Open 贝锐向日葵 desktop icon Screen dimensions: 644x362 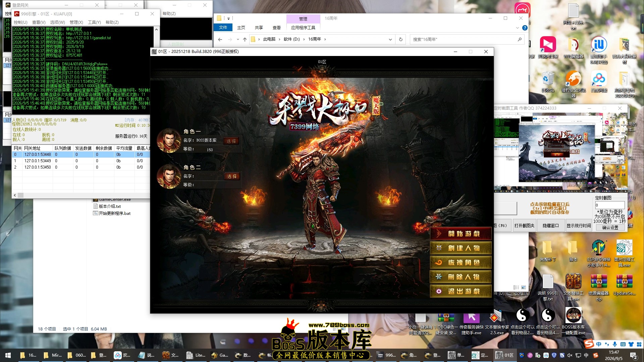pos(548,48)
